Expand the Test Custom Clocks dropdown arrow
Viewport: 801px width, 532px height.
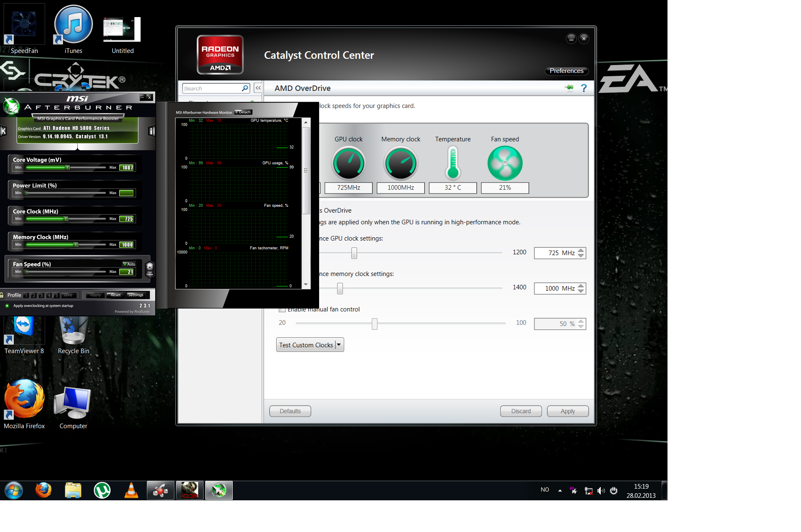click(339, 345)
